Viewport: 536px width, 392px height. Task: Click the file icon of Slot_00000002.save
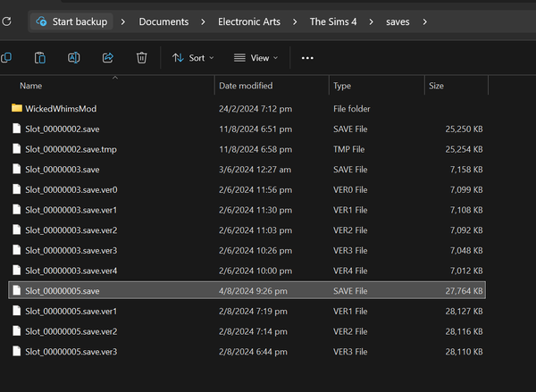pyautogui.click(x=16, y=129)
